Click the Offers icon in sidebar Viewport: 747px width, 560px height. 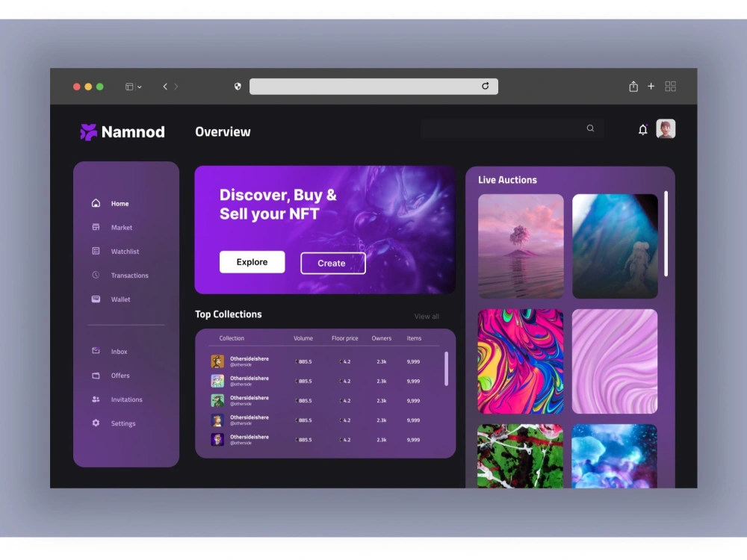(96, 376)
